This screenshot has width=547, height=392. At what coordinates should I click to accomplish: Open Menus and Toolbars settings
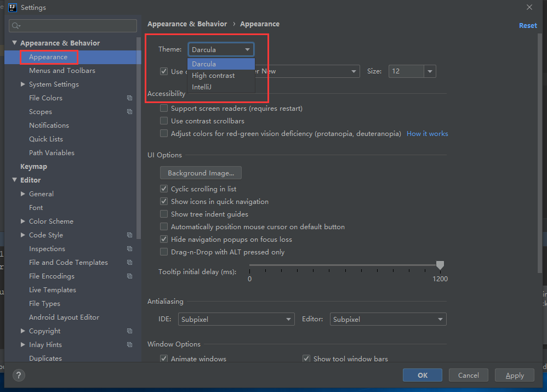(x=62, y=71)
